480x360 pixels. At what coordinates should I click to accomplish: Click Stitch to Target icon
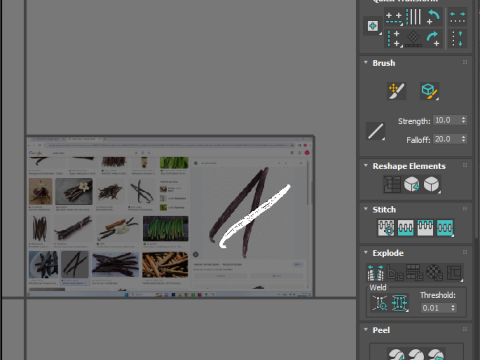click(x=386, y=228)
